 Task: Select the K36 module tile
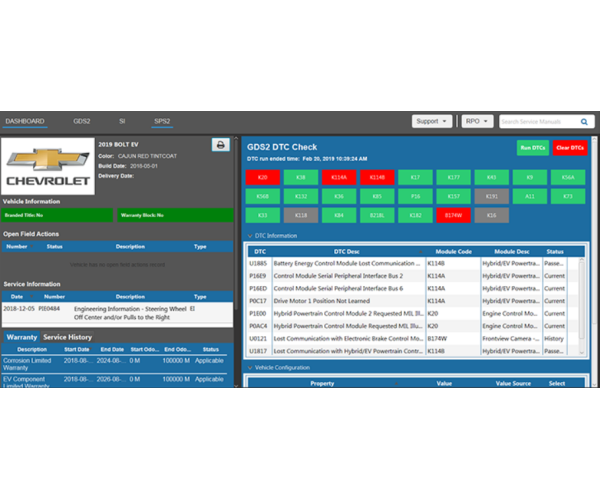coord(339,196)
